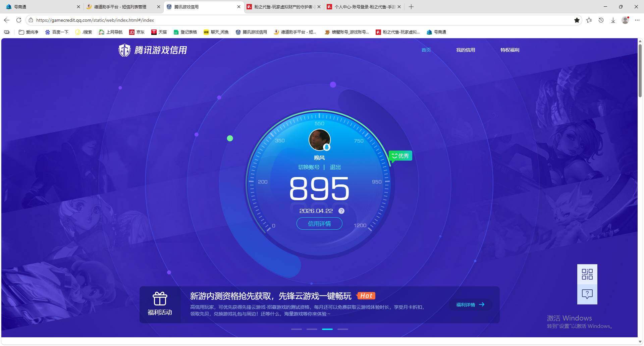Select the last carousel indicator dot
This screenshot has height=346, width=644.
pos(342,329)
